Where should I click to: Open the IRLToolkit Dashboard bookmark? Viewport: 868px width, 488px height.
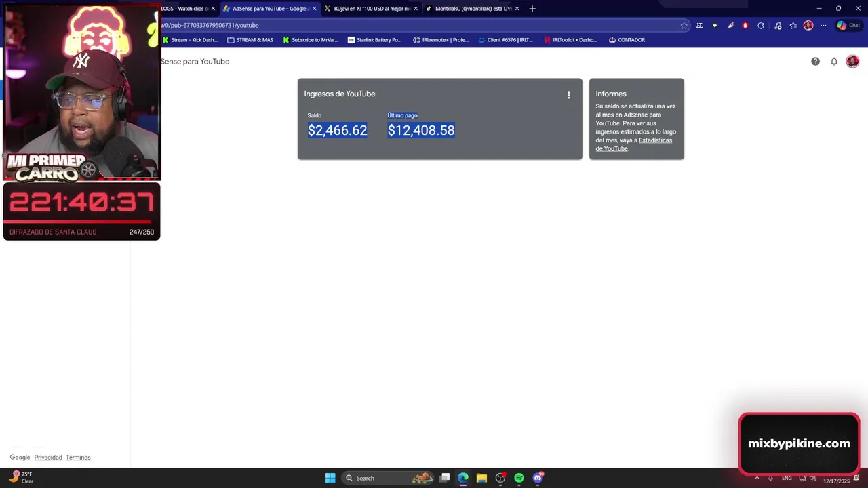click(x=570, y=40)
